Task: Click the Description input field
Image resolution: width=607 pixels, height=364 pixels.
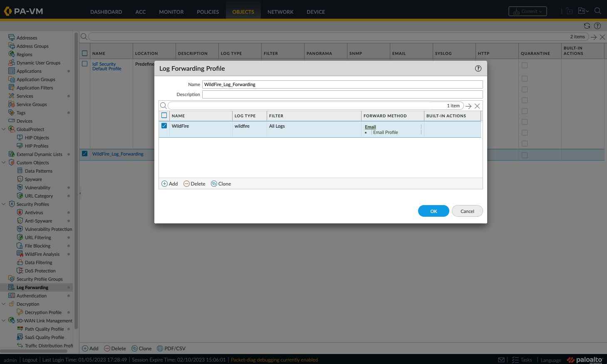Action: coord(342,94)
